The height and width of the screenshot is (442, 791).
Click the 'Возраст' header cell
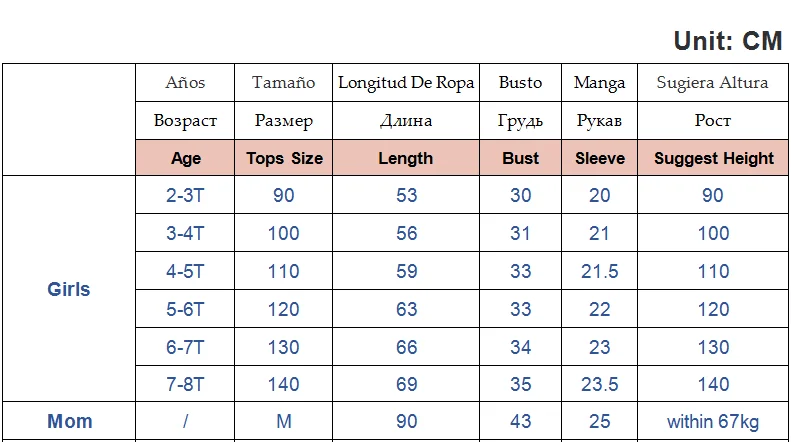(185, 121)
